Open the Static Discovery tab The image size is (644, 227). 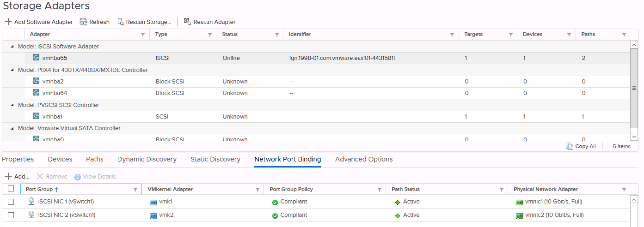click(x=215, y=159)
